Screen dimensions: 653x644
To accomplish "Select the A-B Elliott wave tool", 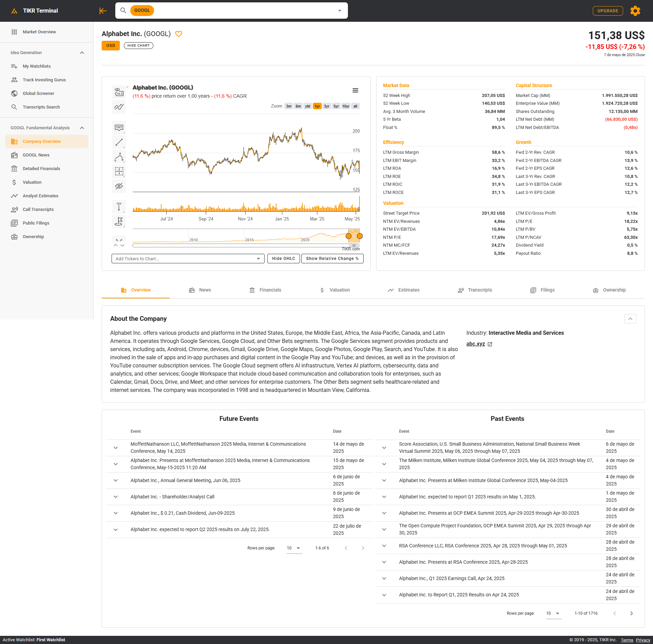I will [119, 157].
